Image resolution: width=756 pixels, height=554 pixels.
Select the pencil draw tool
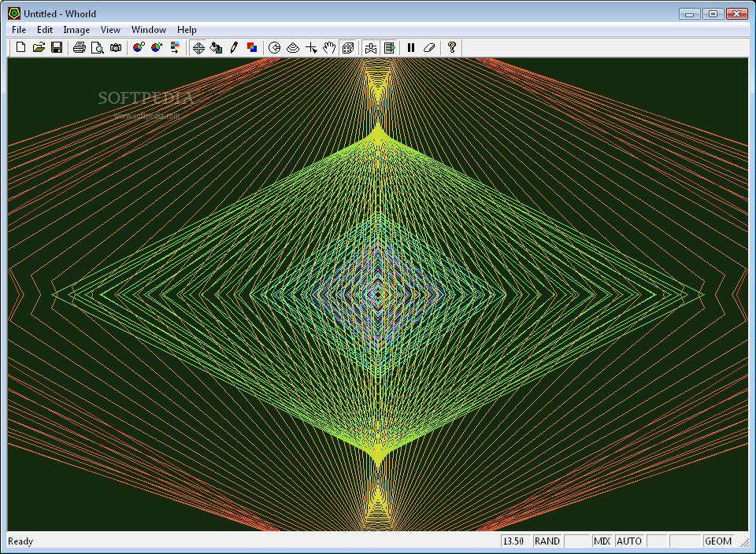pyautogui.click(x=234, y=47)
